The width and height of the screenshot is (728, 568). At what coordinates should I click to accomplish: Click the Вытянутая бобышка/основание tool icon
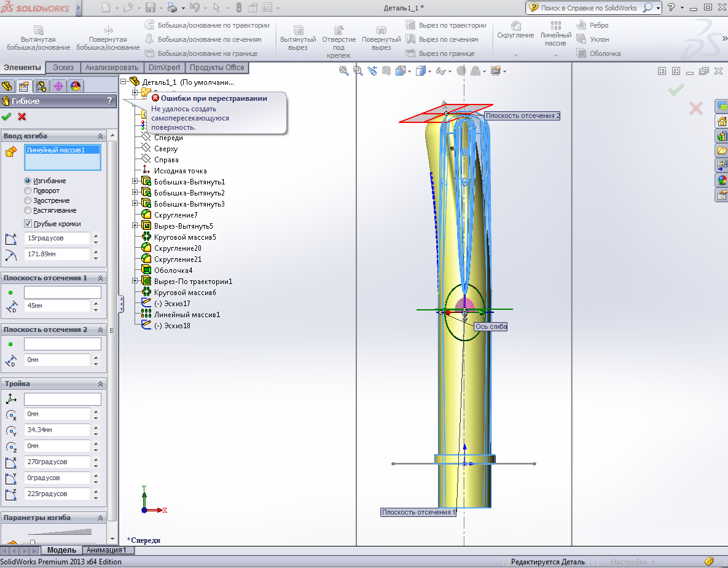39,30
